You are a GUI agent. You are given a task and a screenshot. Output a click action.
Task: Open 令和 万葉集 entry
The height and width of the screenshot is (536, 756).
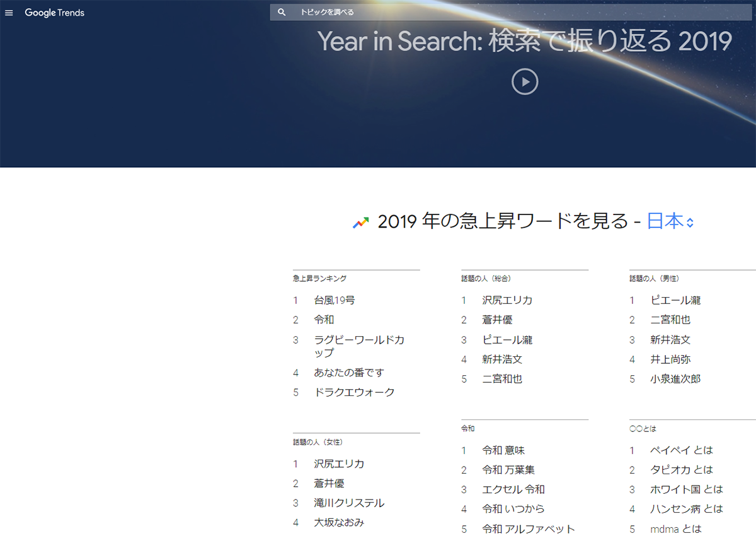(x=508, y=470)
